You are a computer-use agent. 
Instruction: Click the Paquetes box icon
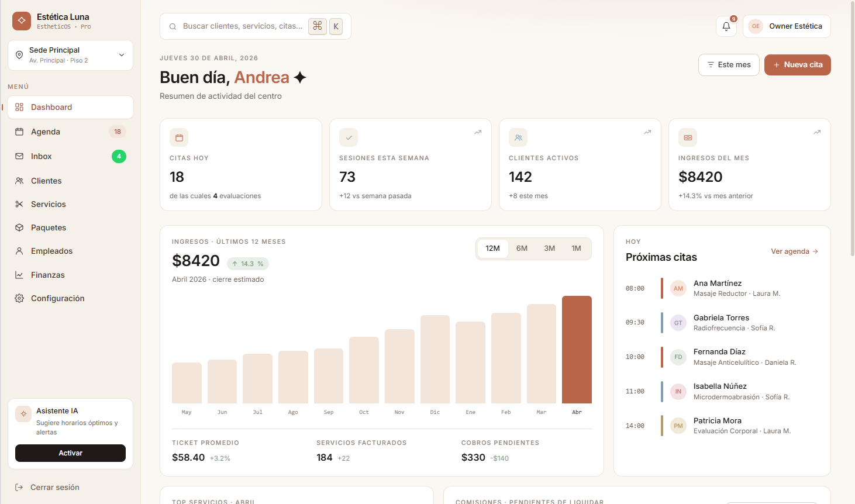point(19,227)
